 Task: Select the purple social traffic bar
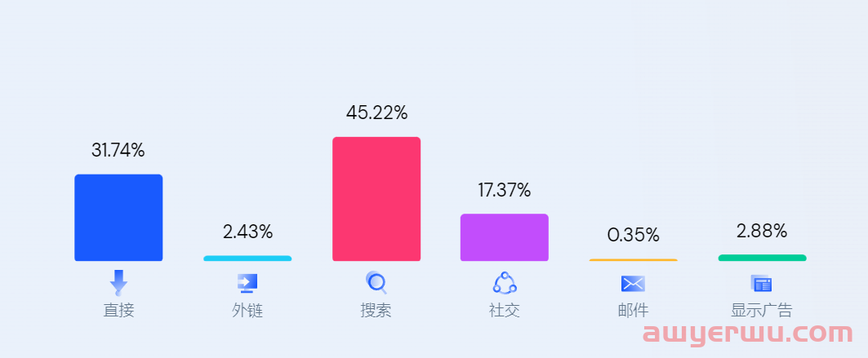pos(505,237)
